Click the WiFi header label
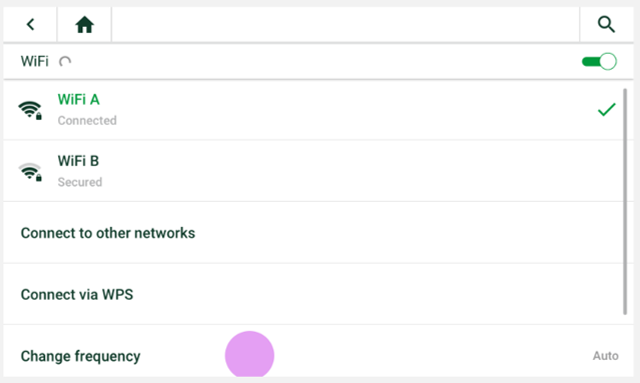640x383 pixels. (35, 62)
